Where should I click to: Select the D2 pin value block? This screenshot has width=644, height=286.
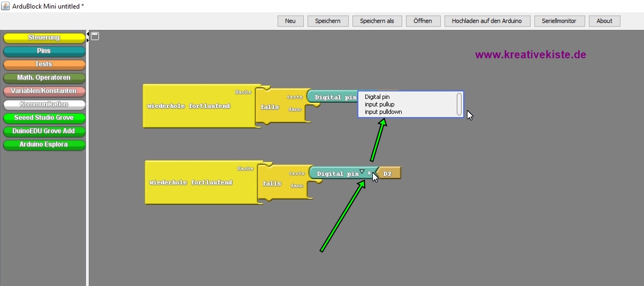[389, 173]
